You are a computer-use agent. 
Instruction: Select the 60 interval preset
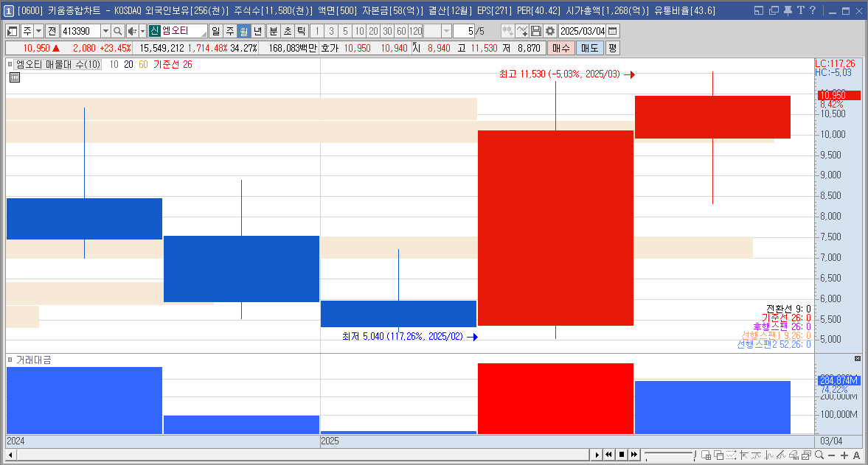401,32
